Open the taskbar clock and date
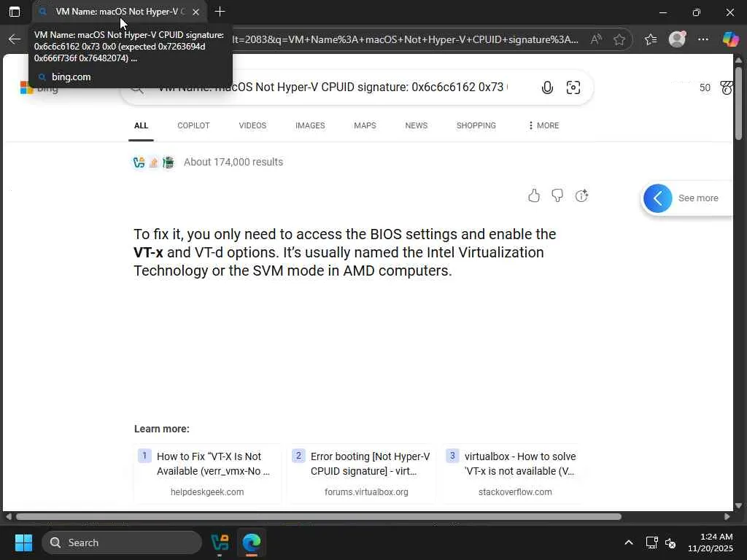 pos(711,542)
